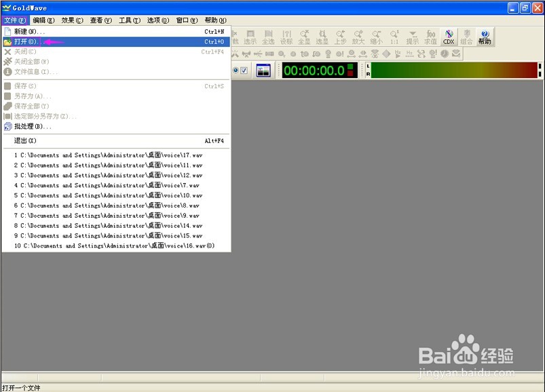Choose 新建(N)... from File menu
The height and width of the screenshot is (392, 545).
click(116, 32)
